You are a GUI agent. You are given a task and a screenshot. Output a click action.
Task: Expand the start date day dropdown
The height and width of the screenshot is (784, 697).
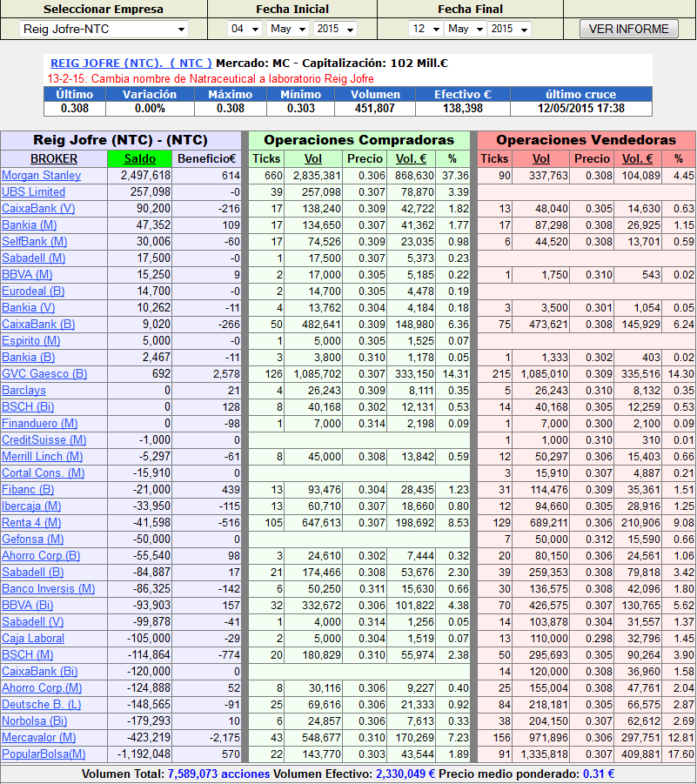point(245,29)
